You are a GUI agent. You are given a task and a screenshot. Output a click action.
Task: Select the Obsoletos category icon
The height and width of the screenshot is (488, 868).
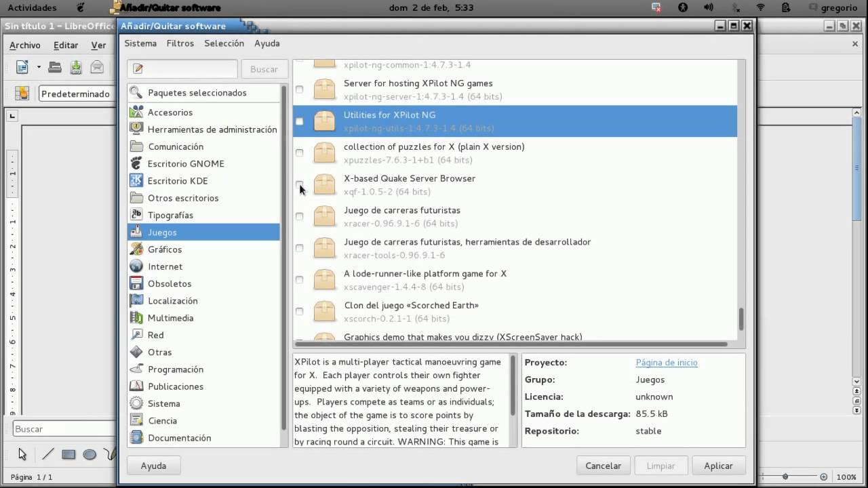click(136, 283)
